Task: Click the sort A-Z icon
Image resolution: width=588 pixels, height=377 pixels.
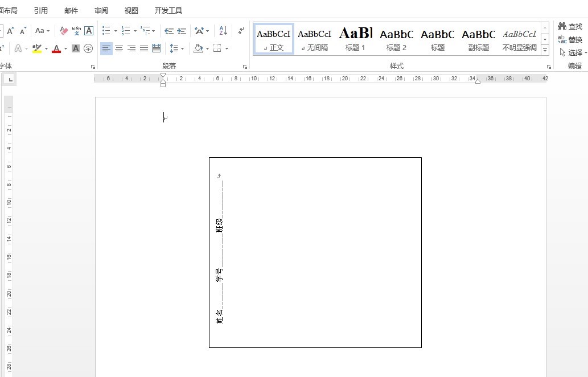Action: [x=223, y=31]
